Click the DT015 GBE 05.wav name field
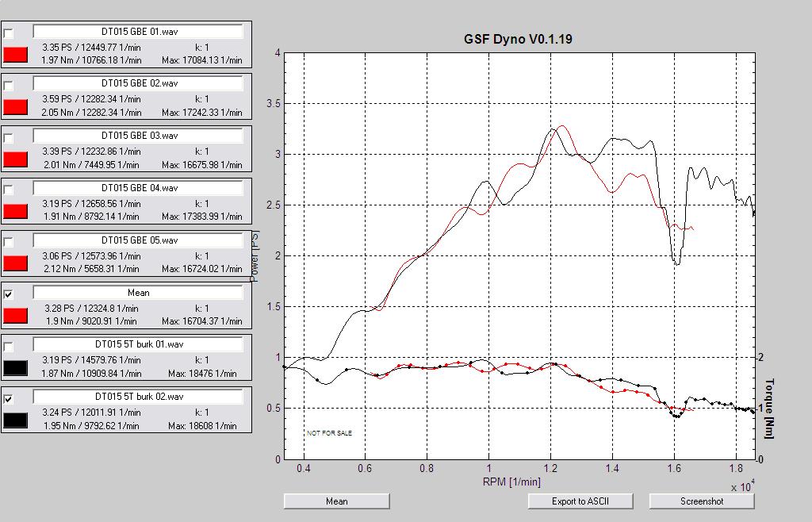 [138, 240]
